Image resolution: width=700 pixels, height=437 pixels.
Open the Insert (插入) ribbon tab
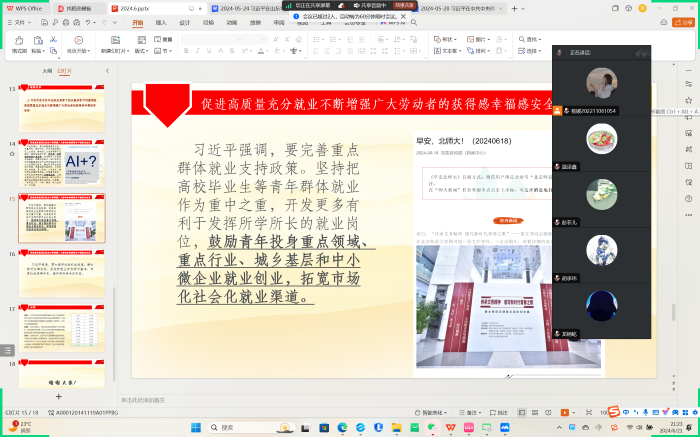161,21
